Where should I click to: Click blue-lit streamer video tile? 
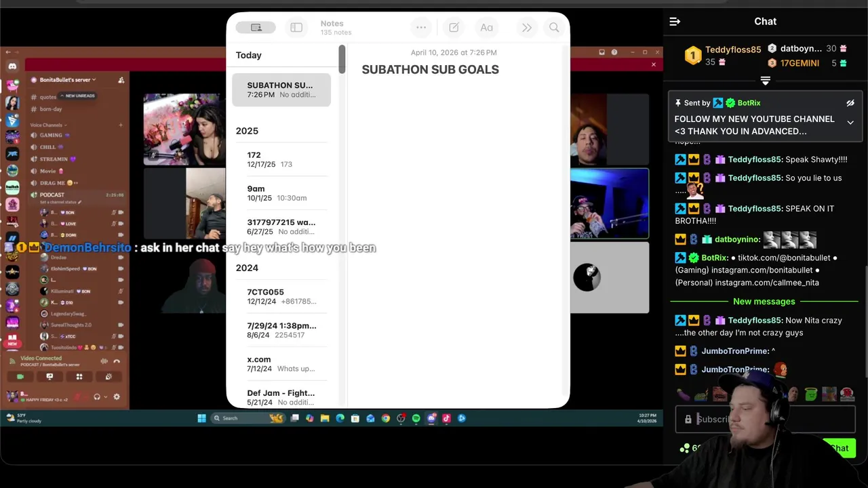point(609,204)
